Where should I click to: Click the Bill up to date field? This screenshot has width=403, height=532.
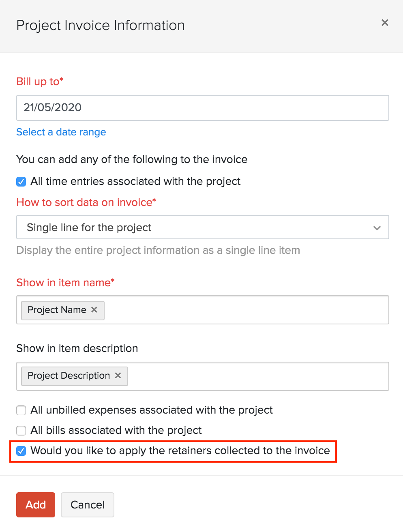(203, 107)
